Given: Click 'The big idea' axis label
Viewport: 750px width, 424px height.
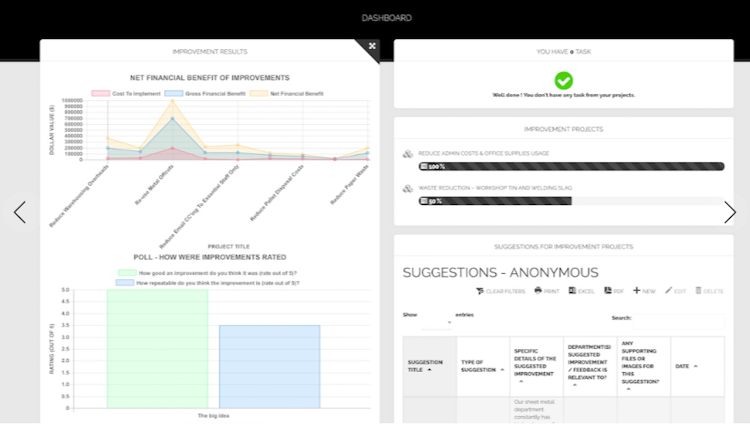Looking at the screenshot, I should tap(213, 415).
